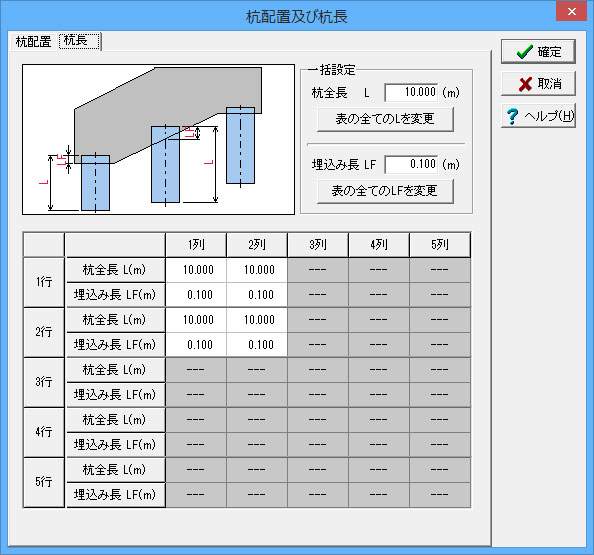Select row 2 column 1 埋込み長 cell

point(196,345)
